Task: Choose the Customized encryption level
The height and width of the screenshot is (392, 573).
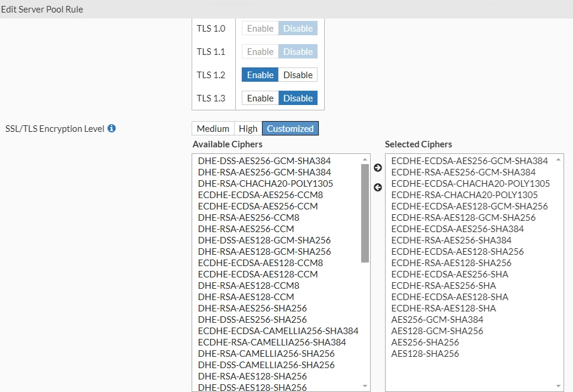Action: pyautogui.click(x=290, y=129)
